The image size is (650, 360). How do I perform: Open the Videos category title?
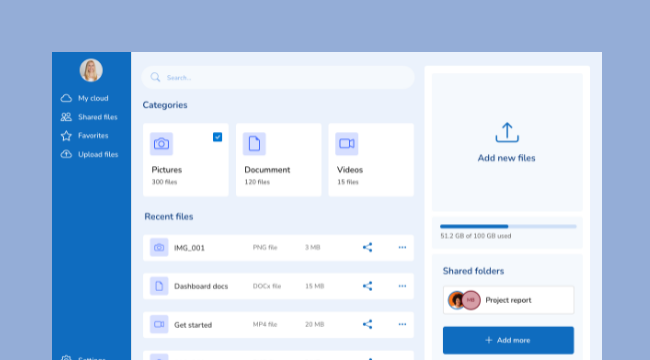350,170
